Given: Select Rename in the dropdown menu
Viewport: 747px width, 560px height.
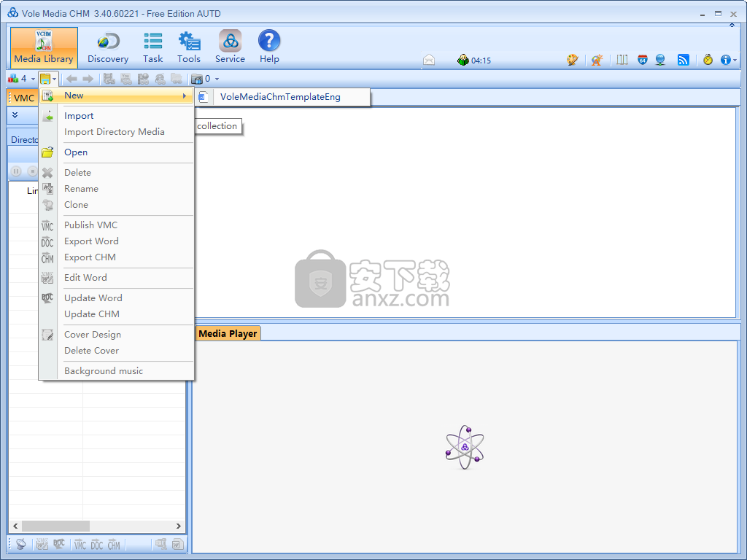Looking at the screenshot, I should [116, 189].
